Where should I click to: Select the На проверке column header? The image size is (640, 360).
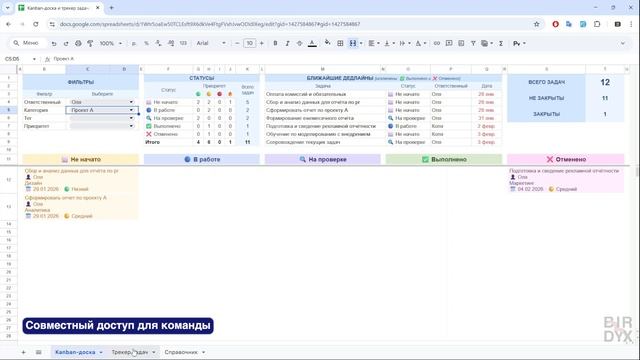coord(323,159)
